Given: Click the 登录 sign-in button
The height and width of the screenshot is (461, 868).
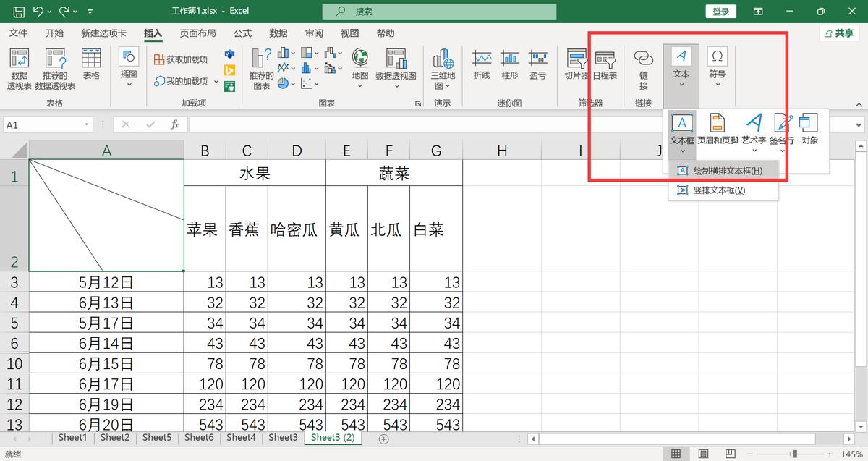Looking at the screenshot, I should click(x=720, y=11).
